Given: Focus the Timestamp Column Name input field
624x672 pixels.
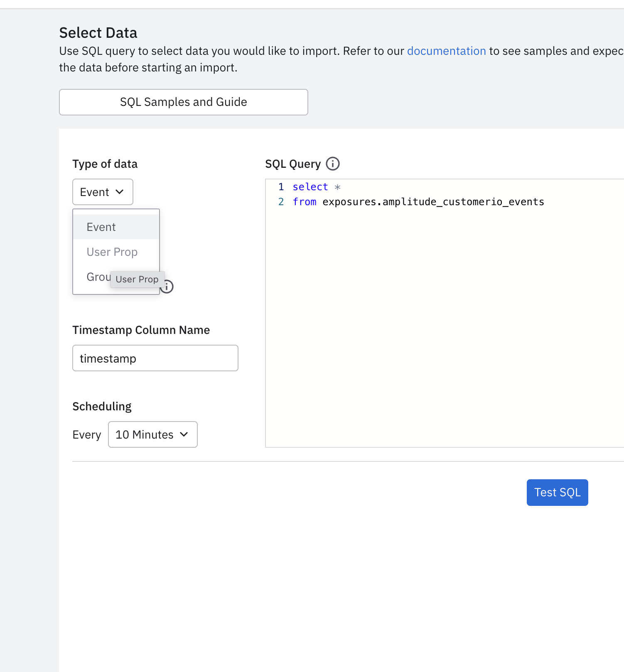Looking at the screenshot, I should click(155, 358).
